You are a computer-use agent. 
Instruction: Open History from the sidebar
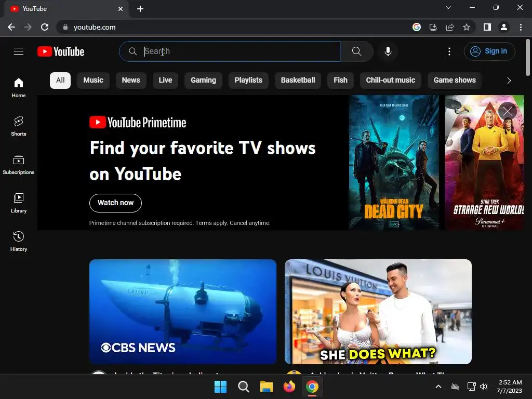pos(19,241)
